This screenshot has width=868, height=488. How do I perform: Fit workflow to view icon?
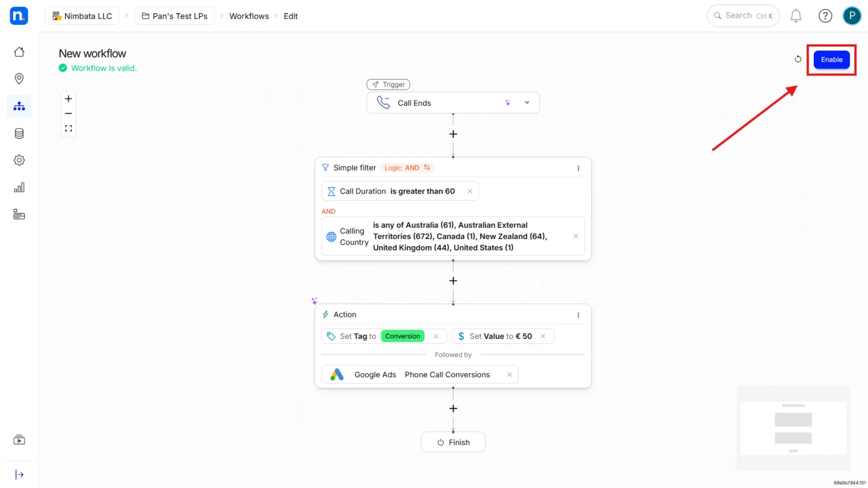68,129
